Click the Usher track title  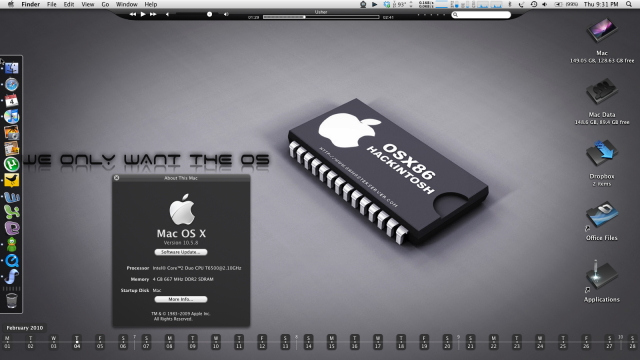pyautogui.click(x=321, y=12)
